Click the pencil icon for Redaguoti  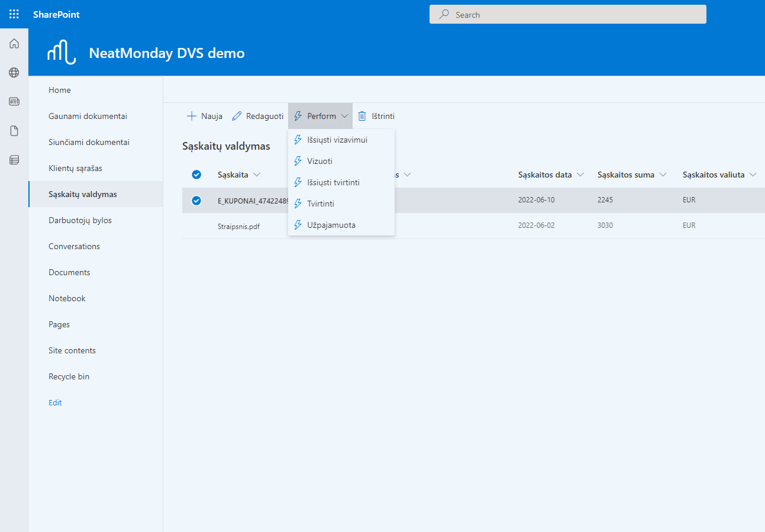click(237, 116)
